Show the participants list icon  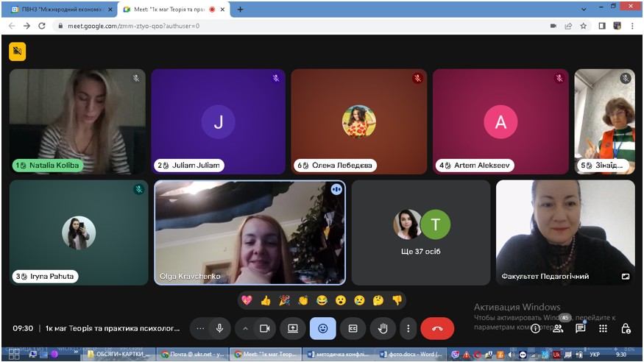point(558,328)
